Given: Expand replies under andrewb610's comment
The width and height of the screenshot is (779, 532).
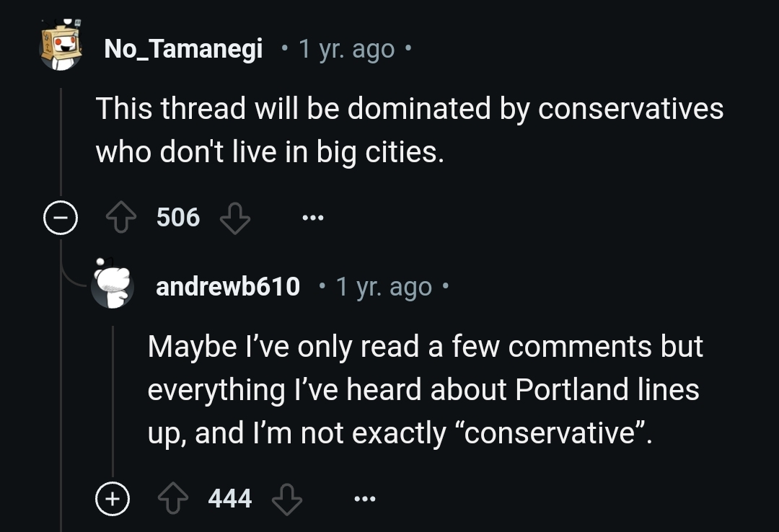Looking at the screenshot, I should (x=113, y=498).
